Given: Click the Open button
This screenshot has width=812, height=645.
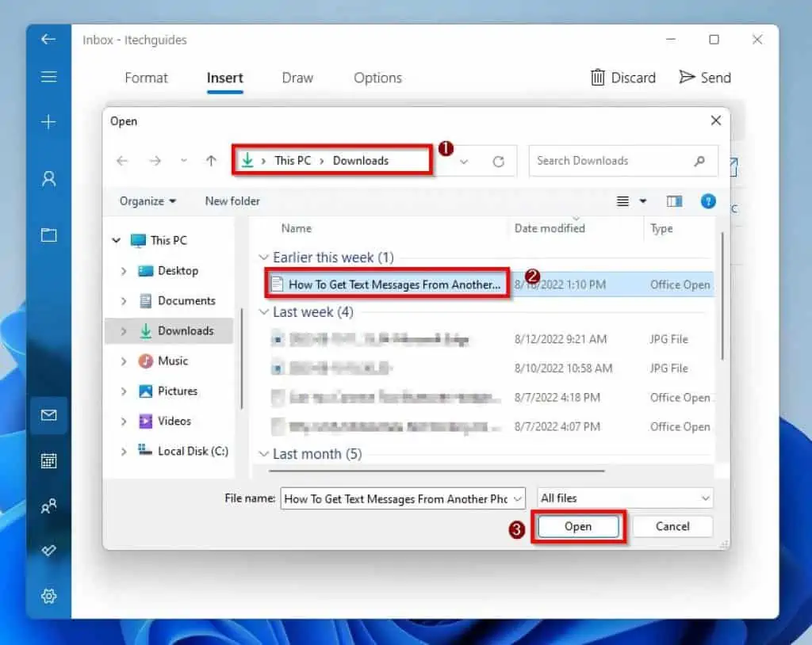Looking at the screenshot, I should coord(578,527).
